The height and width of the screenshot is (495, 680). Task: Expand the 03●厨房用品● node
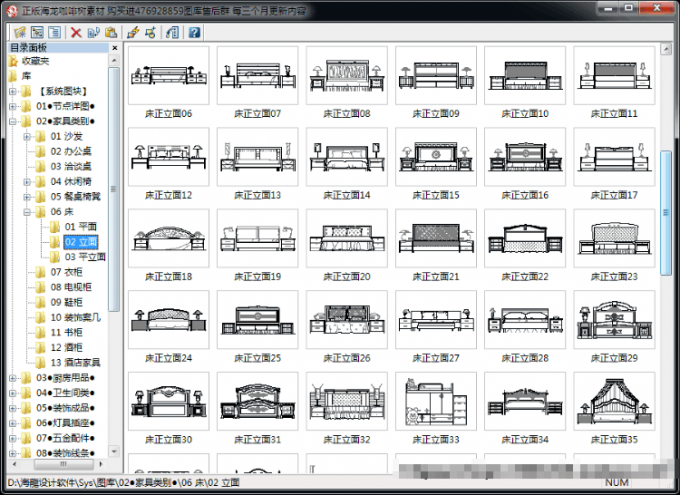tap(13, 378)
